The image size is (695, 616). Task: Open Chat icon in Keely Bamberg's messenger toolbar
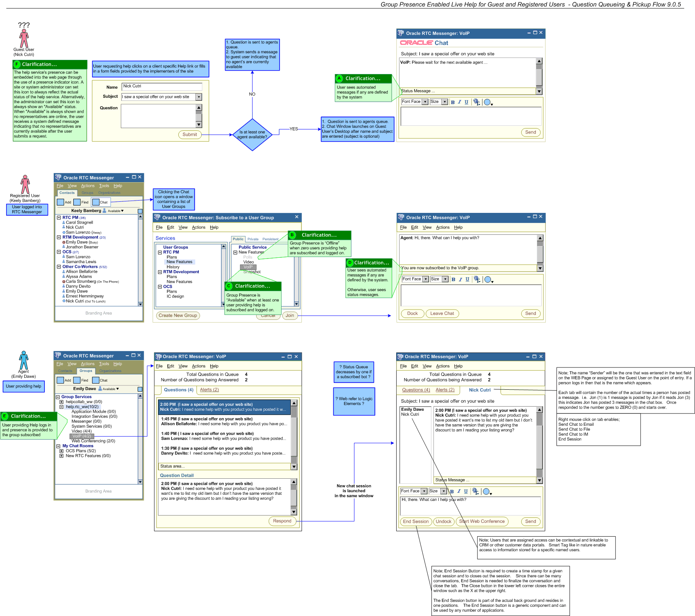coord(96,202)
